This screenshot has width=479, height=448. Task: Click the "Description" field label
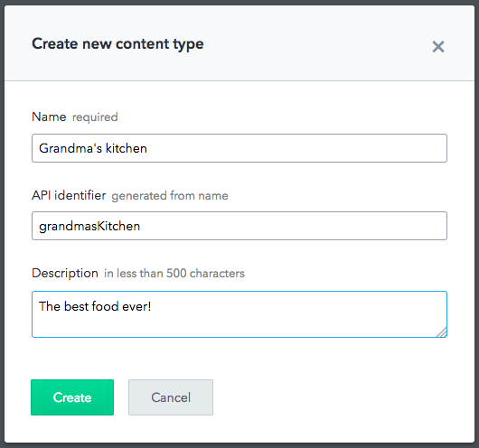coord(65,273)
